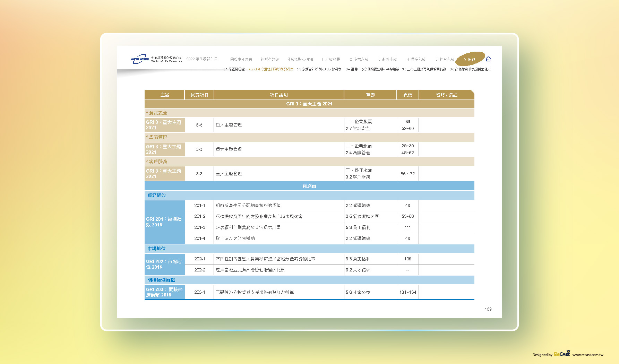Click the page number cell '53~56'
The height and width of the screenshot is (364, 619).
click(x=408, y=216)
